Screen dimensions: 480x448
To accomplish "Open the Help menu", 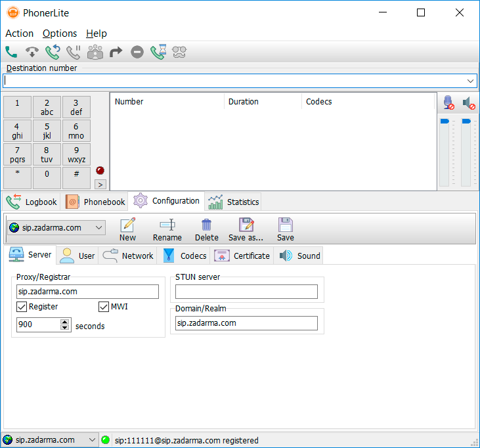I will pos(97,34).
